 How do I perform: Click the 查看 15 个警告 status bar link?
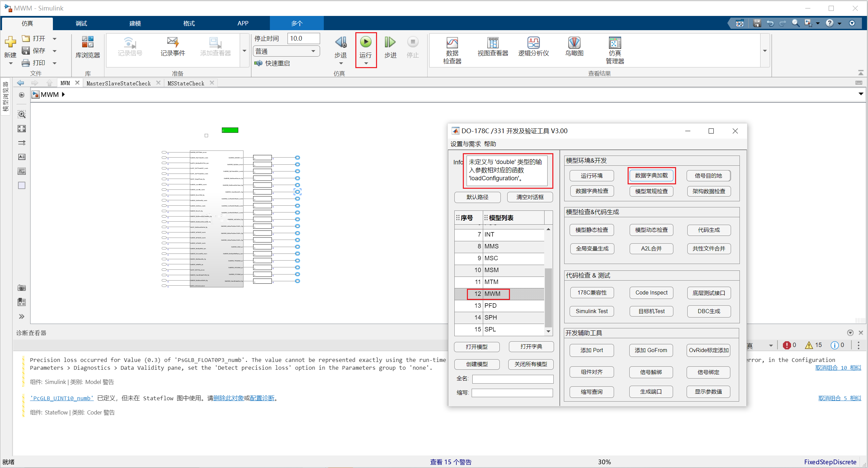point(451,462)
